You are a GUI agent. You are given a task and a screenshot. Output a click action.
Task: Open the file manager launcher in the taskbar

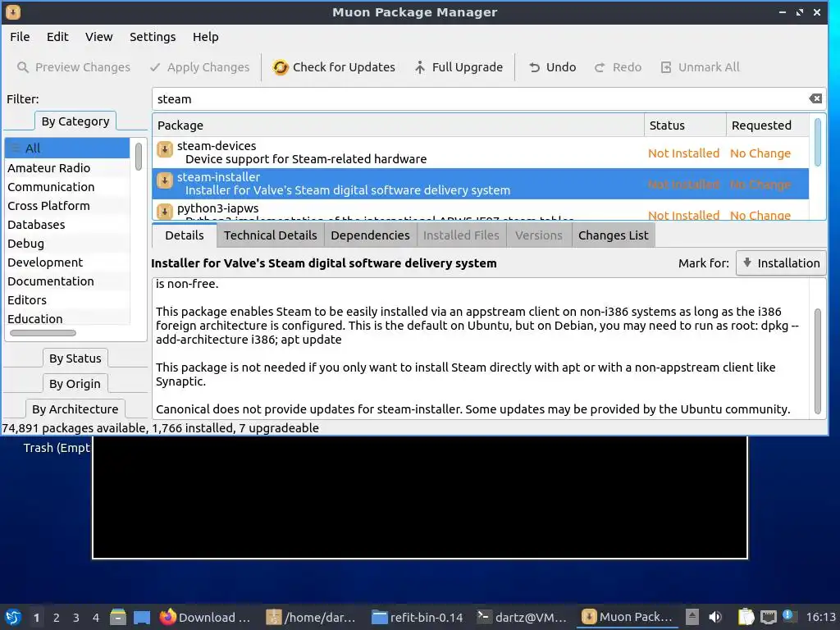tap(118, 617)
